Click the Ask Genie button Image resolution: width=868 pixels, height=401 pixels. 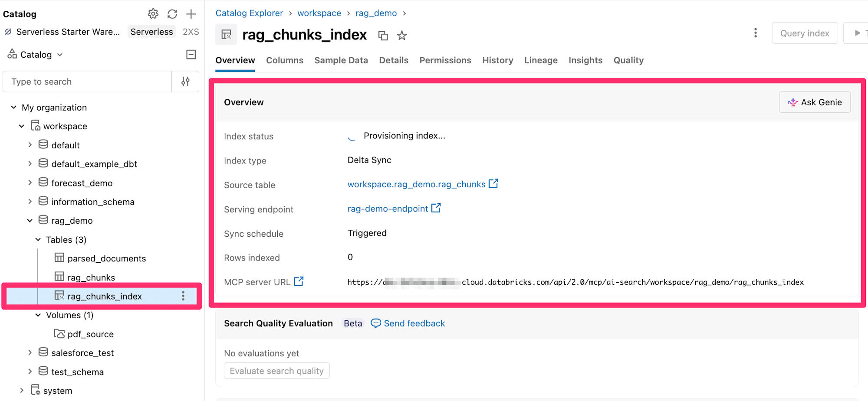click(x=815, y=102)
